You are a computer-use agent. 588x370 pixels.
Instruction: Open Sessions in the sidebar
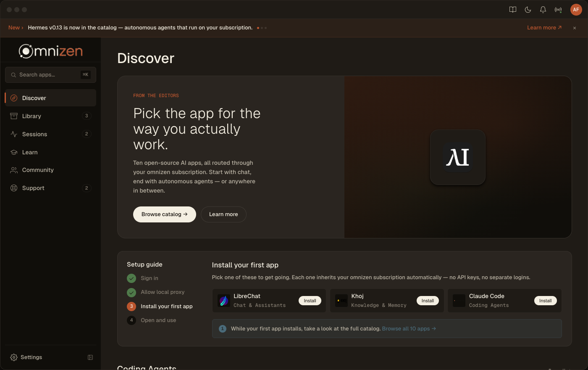tap(50, 134)
